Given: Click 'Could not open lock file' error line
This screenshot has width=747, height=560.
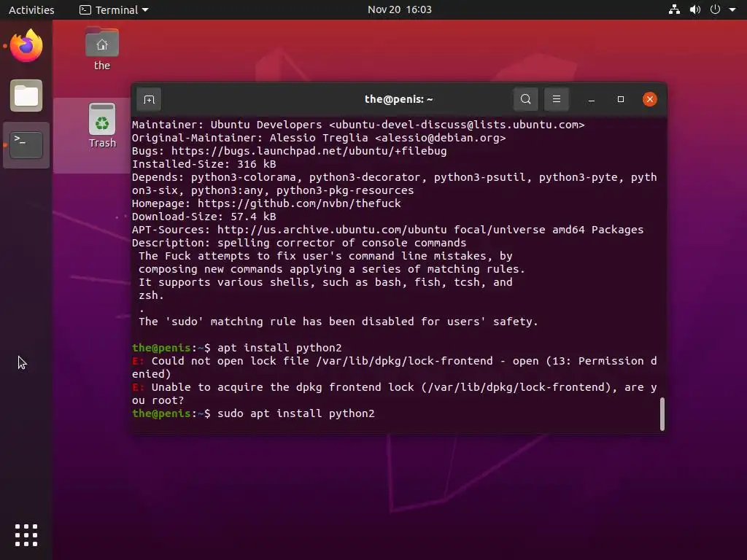Looking at the screenshot, I should point(395,367).
